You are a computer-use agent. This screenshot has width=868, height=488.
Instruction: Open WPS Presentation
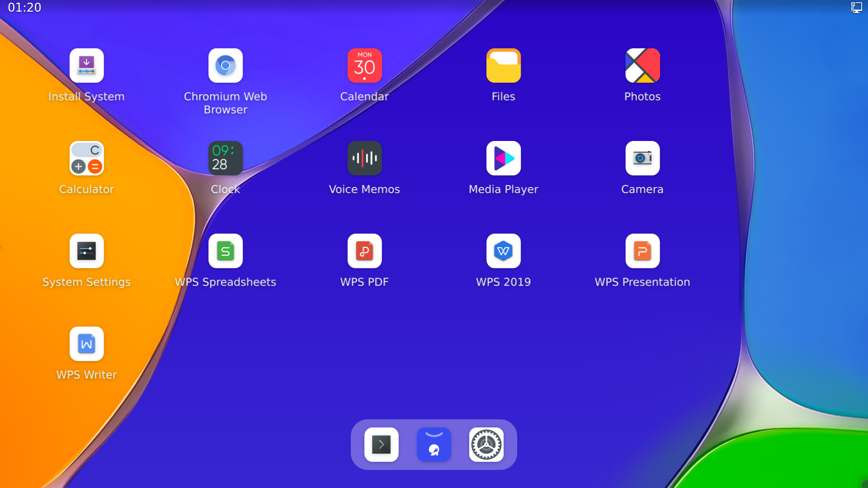click(x=642, y=251)
